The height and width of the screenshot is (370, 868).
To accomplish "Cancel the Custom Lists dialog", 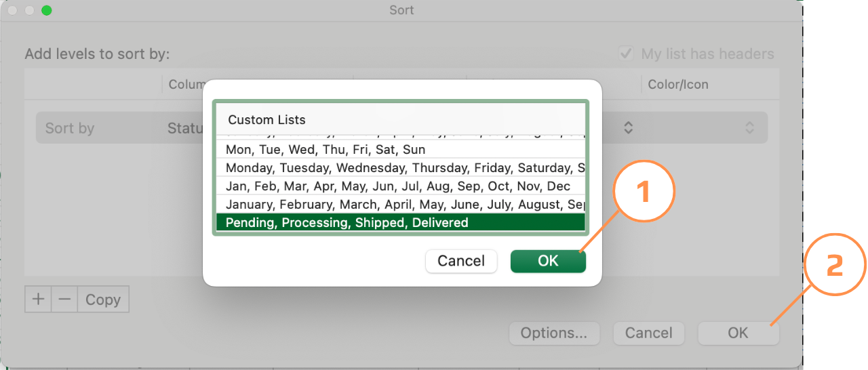I will click(x=461, y=261).
